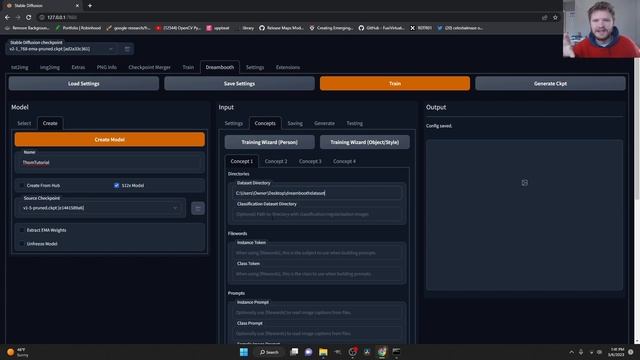The width and height of the screenshot is (640, 360).
Task: Switch to the Concept 3 tab
Action: (x=310, y=161)
